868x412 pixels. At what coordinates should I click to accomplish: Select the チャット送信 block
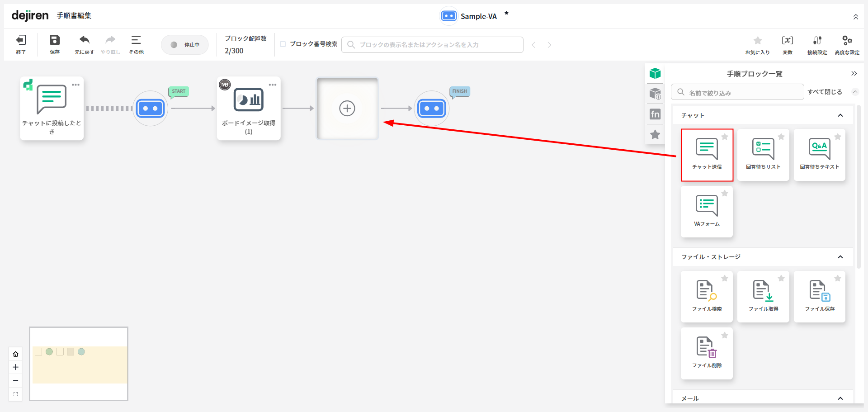[x=707, y=155]
